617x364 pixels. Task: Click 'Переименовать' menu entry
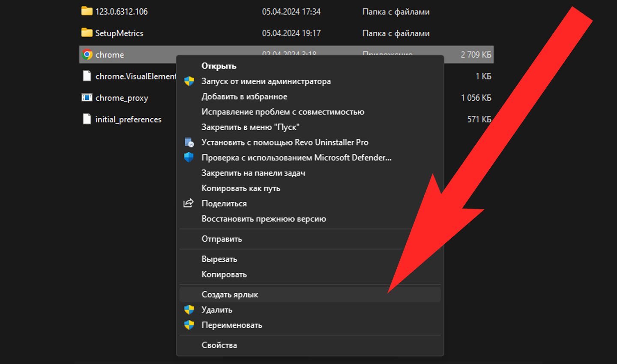tap(232, 325)
